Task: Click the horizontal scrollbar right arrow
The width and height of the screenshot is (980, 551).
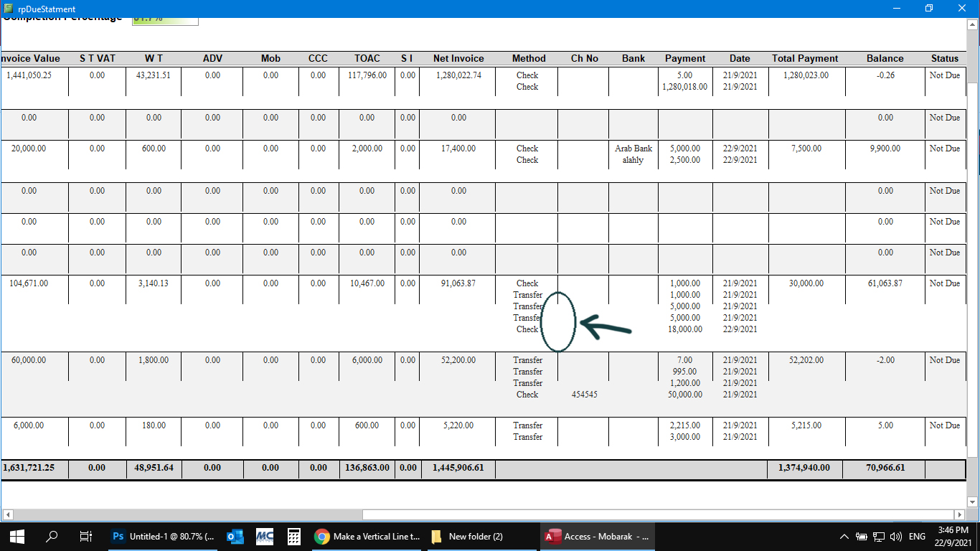Action: pyautogui.click(x=959, y=514)
